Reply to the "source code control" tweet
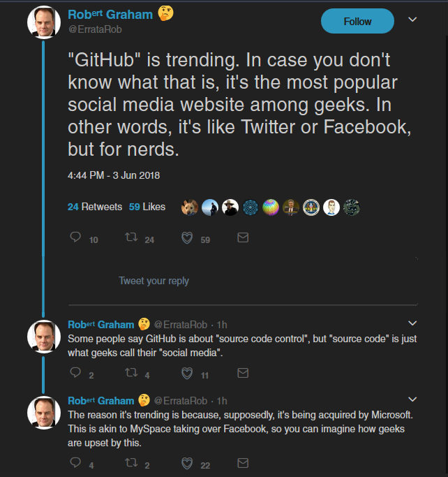 pyautogui.click(x=77, y=374)
